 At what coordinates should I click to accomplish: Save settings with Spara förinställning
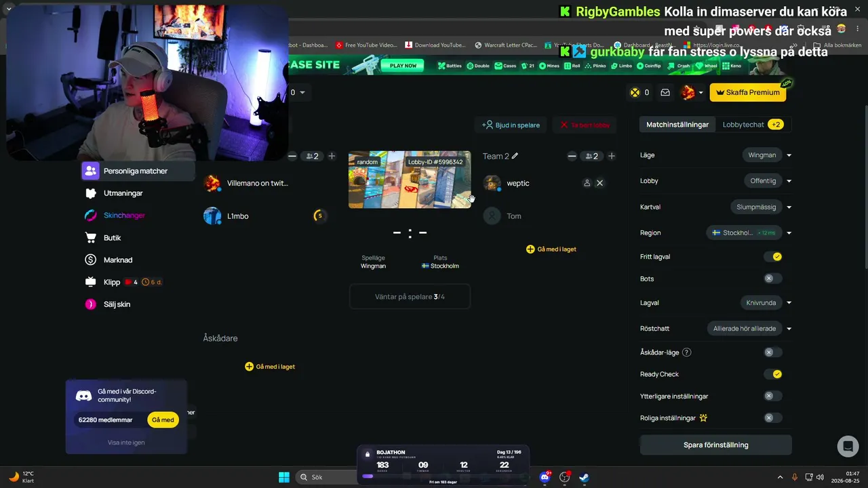716,445
